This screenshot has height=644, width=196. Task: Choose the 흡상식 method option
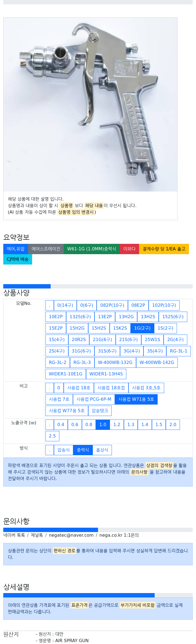(x=102, y=450)
